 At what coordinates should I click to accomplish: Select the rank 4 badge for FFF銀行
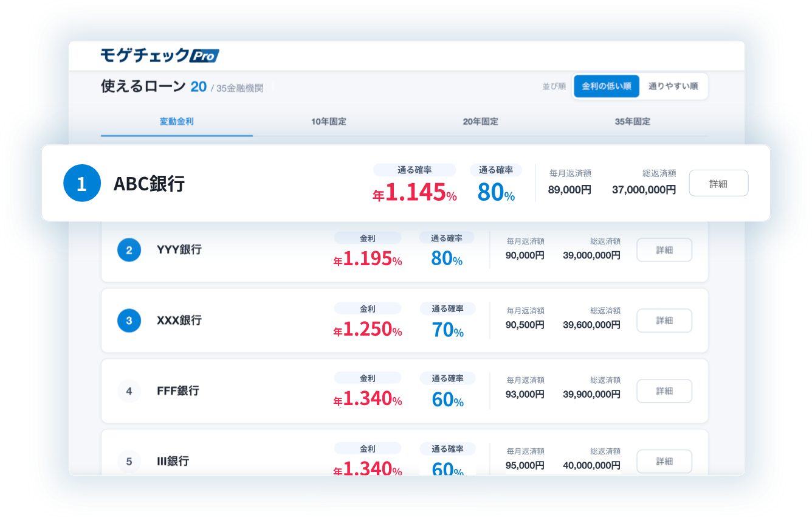(129, 391)
